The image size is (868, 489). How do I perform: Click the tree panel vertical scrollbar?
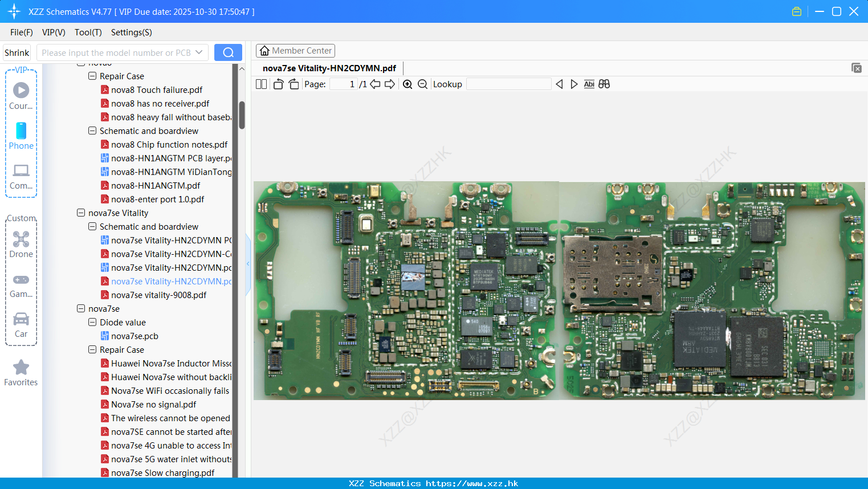[242, 115]
